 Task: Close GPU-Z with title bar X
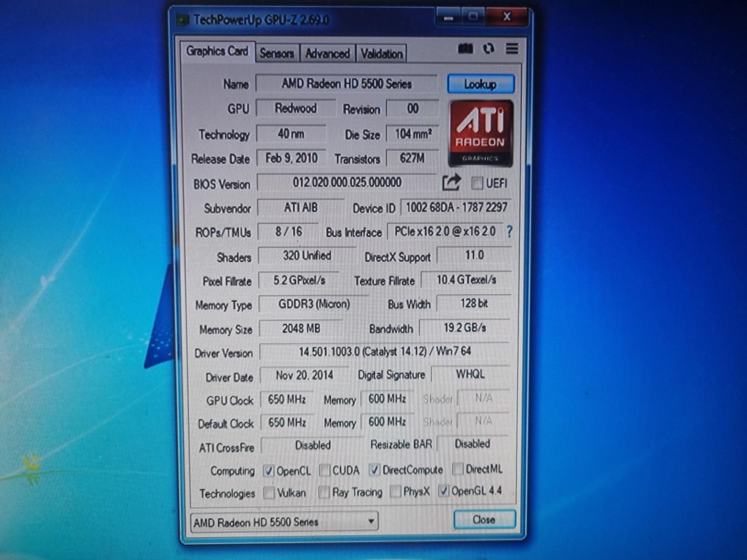507,17
